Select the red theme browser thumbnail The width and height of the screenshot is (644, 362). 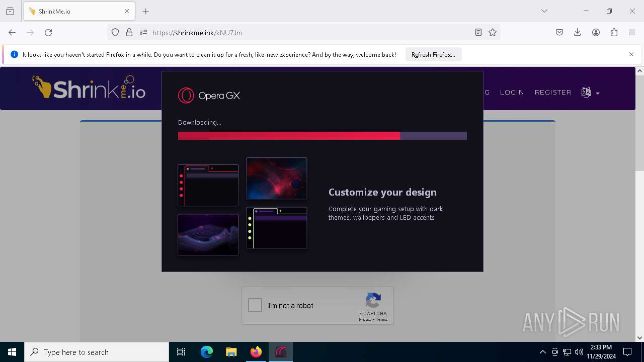tap(208, 185)
